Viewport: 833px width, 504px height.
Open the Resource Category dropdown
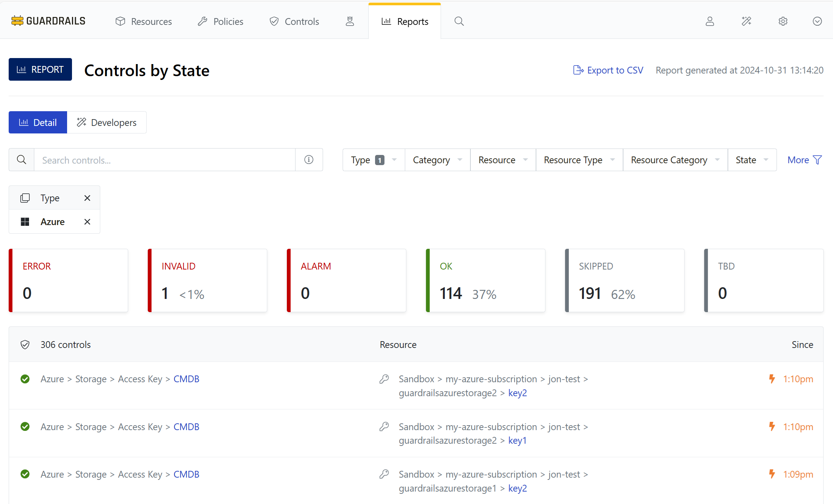[675, 160]
